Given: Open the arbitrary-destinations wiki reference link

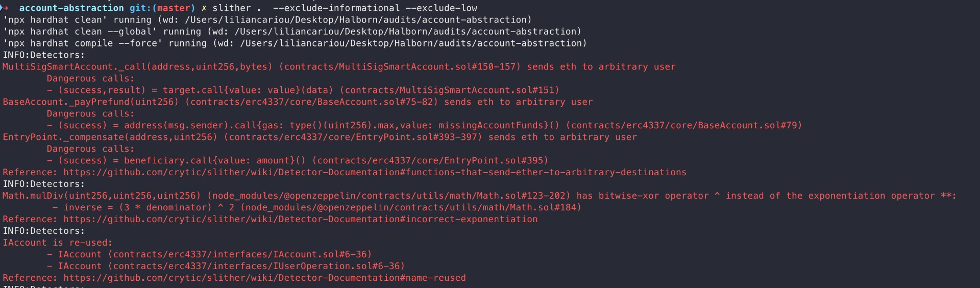Looking at the screenshot, I should click(x=375, y=173).
